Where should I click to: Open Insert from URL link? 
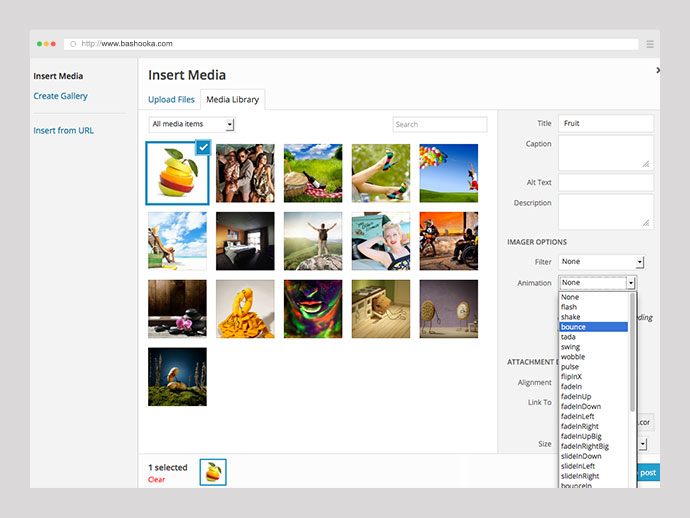[x=63, y=131]
